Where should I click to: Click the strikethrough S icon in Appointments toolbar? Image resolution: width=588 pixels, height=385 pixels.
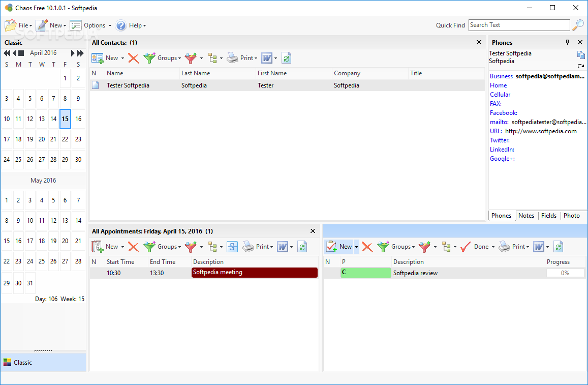pos(232,247)
